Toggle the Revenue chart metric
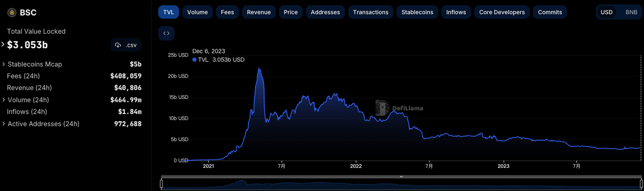Screen dimensions: 644x191 coord(259,12)
